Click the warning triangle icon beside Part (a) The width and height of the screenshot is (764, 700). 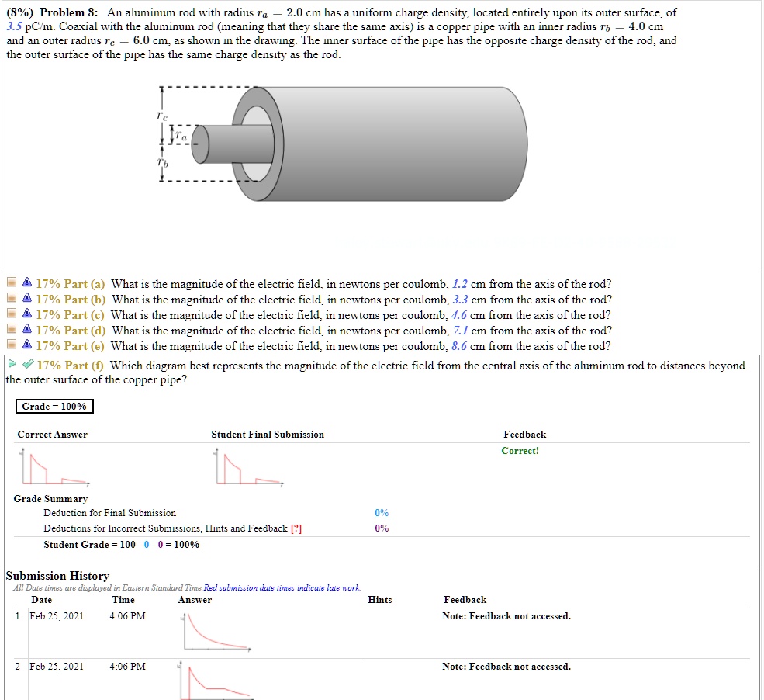pyautogui.click(x=26, y=284)
